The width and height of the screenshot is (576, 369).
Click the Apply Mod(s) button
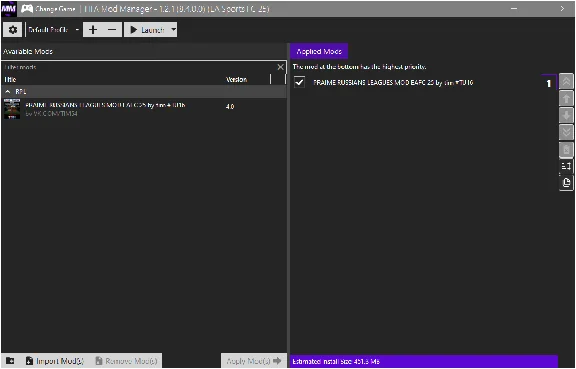coord(254,361)
